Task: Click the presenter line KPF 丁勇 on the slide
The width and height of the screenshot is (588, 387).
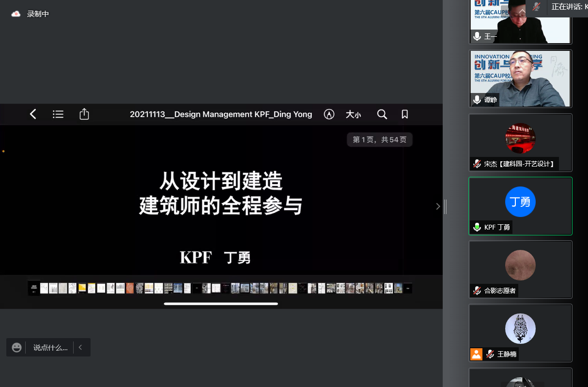Action: click(x=215, y=257)
